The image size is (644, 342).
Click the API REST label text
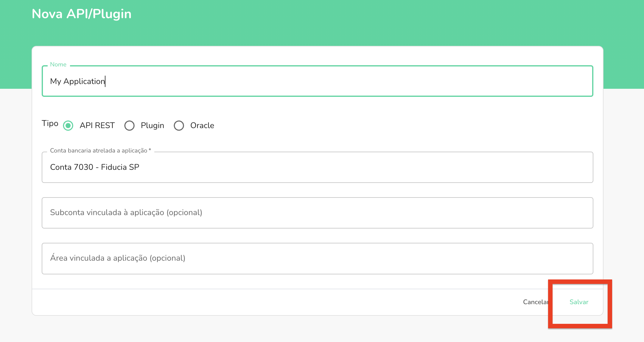97,125
